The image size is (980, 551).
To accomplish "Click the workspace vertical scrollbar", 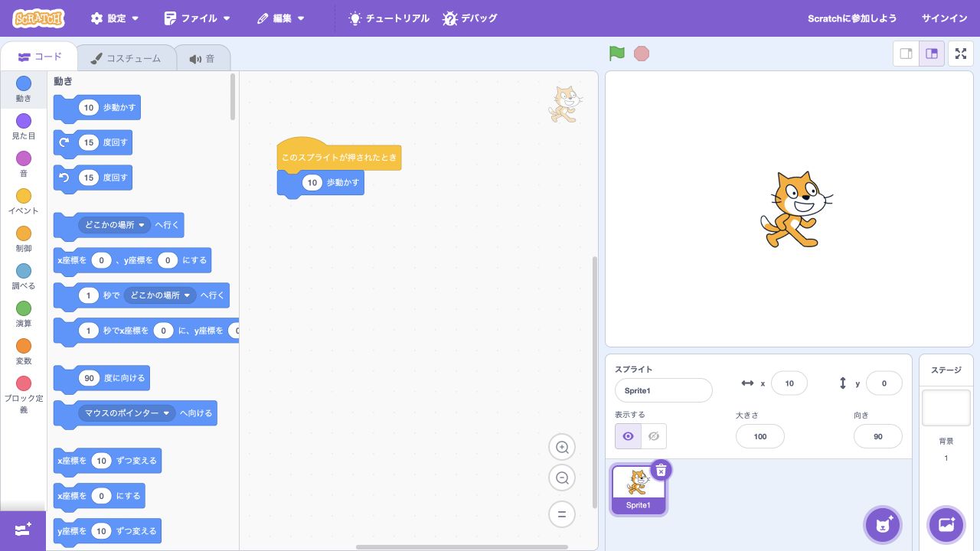I will pos(595,382).
